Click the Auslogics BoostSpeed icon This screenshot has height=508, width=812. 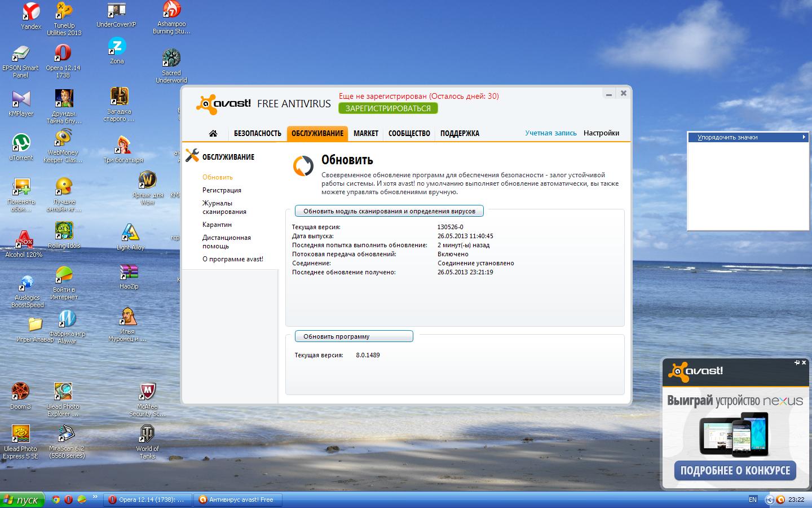pos(27,291)
